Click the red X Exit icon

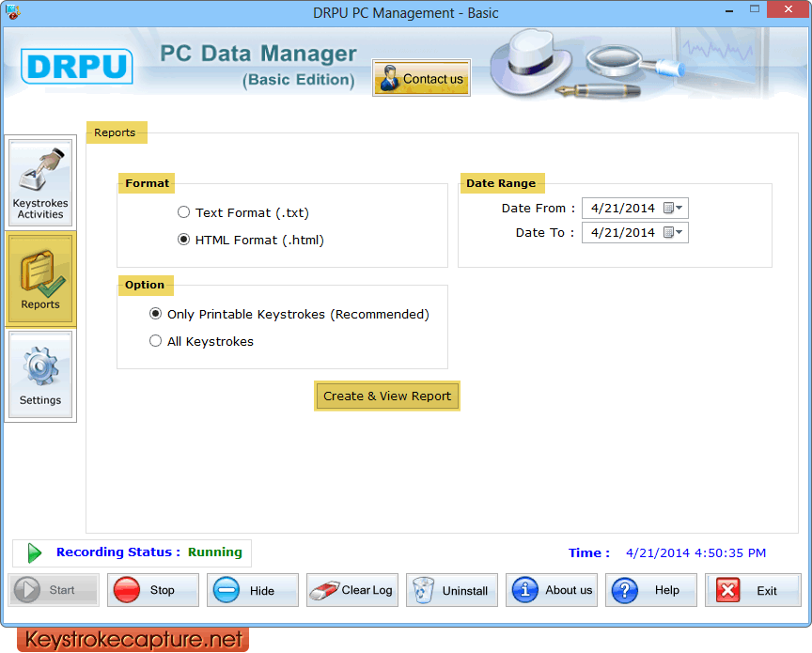coord(727,590)
